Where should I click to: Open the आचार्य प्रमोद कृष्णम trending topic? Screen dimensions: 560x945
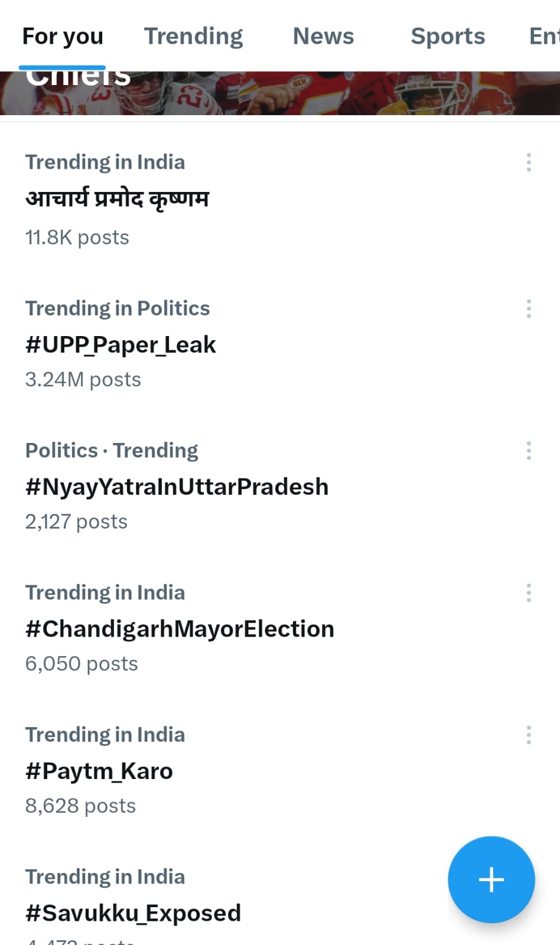[117, 199]
